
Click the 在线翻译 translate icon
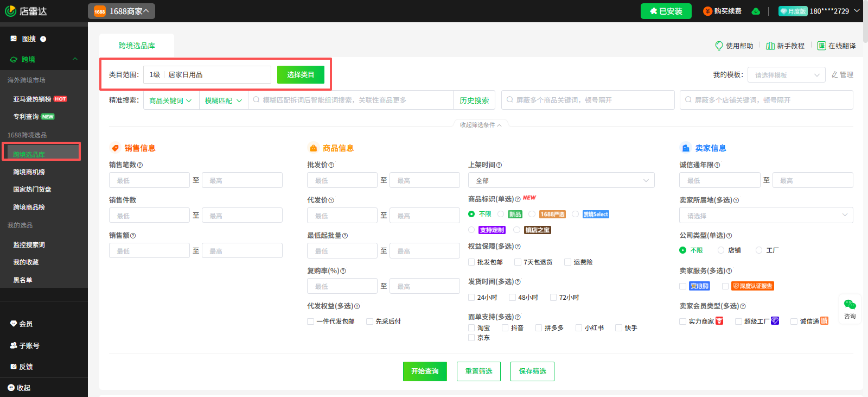coord(821,46)
